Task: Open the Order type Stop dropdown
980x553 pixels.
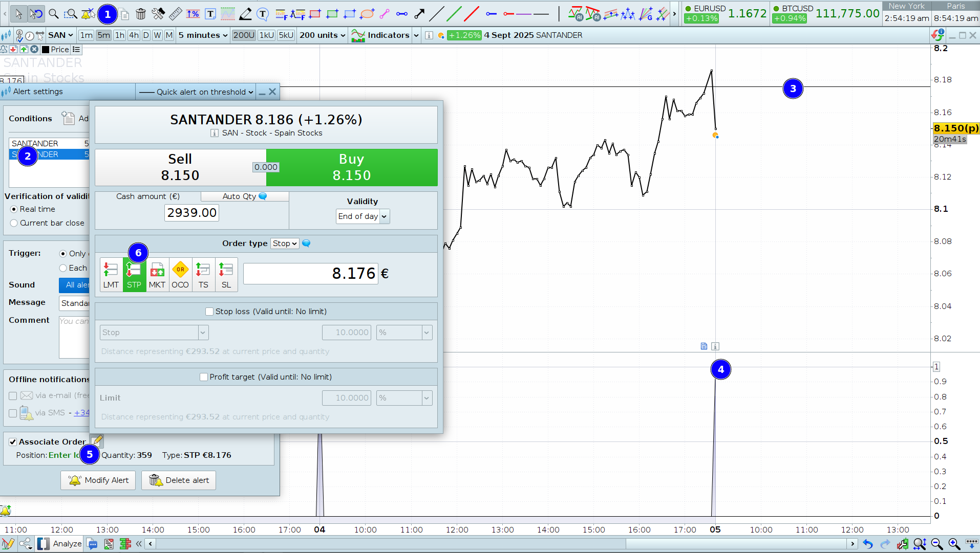Action: [285, 244]
